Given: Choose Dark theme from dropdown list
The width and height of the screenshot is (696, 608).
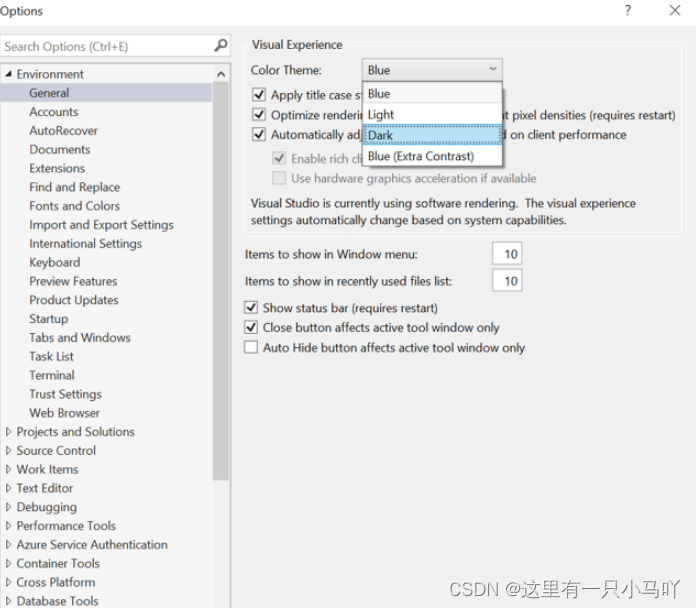Looking at the screenshot, I should [x=432, y=135].
